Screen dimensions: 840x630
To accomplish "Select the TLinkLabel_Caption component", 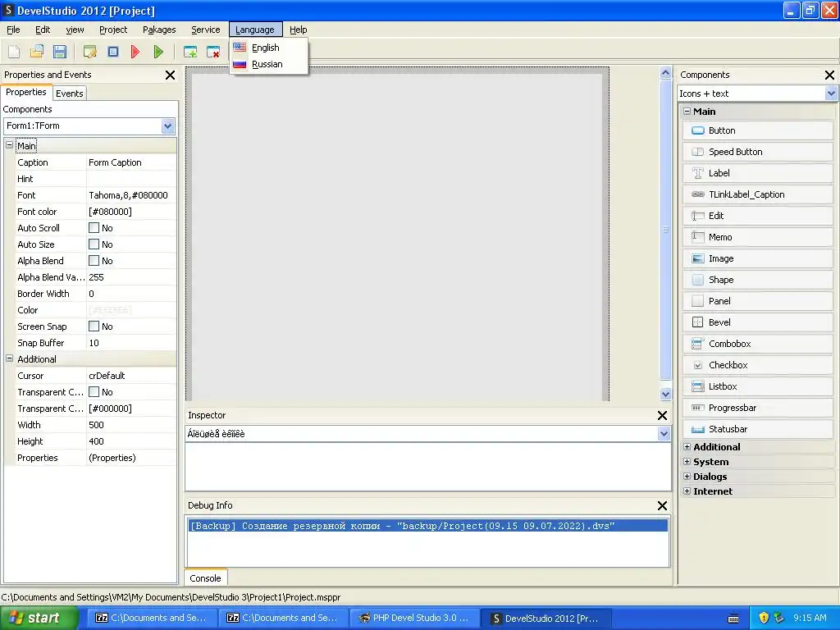I will [x=757, y=194].
